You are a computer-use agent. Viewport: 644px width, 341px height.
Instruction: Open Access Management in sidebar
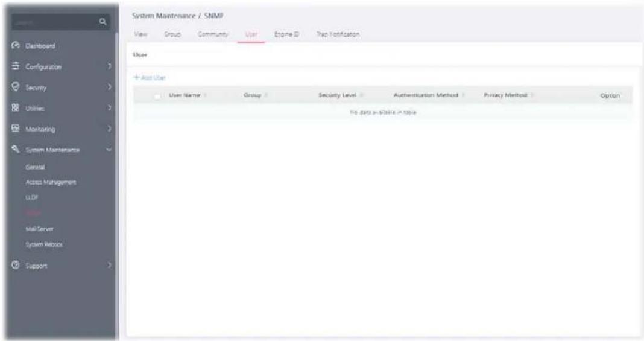pyautogui.click(x=51, y=182)
